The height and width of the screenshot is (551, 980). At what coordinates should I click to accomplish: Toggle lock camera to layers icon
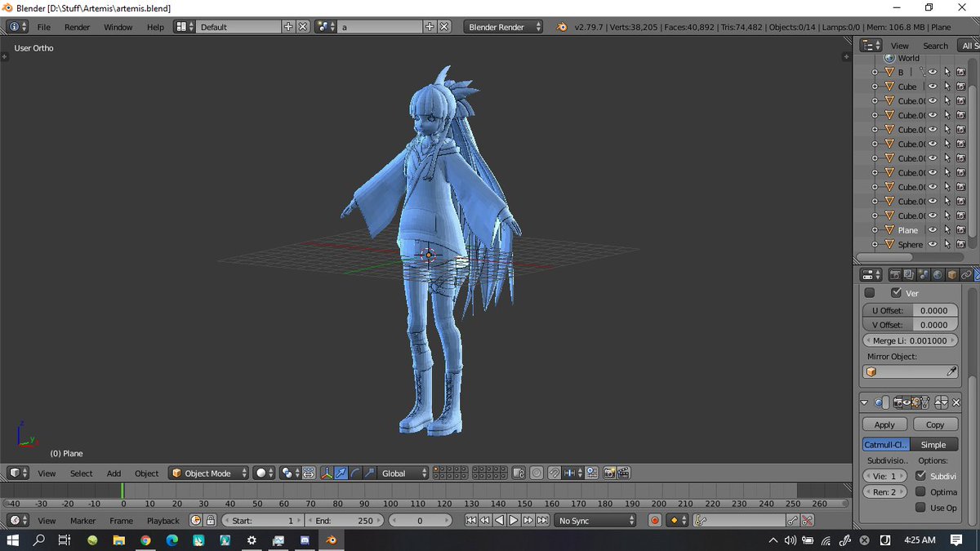point(519,473)
